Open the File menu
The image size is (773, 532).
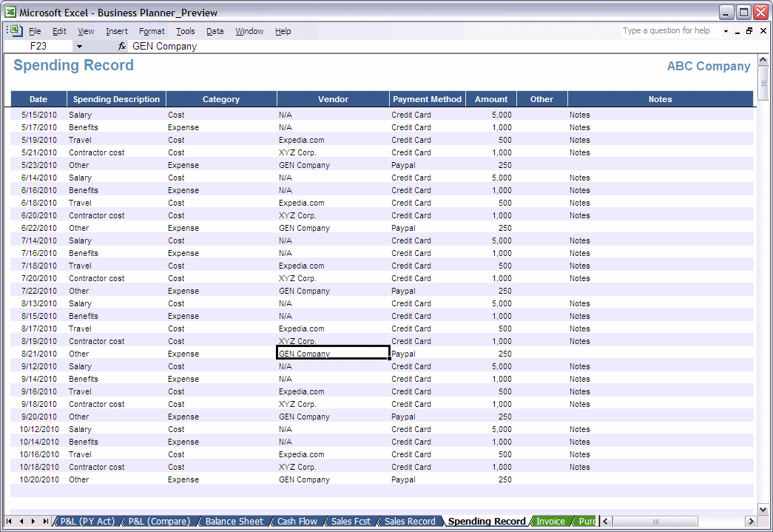tap(35, 31)
